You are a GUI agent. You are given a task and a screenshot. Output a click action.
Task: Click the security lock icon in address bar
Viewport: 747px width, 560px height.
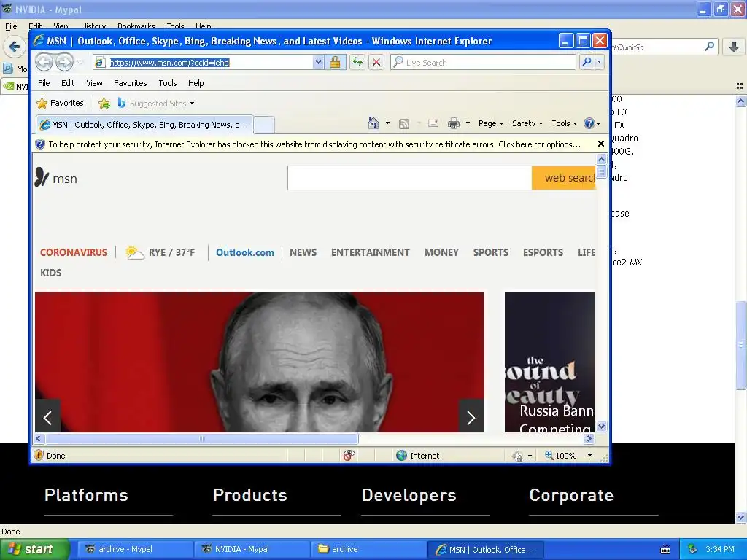tap(335, 62)
